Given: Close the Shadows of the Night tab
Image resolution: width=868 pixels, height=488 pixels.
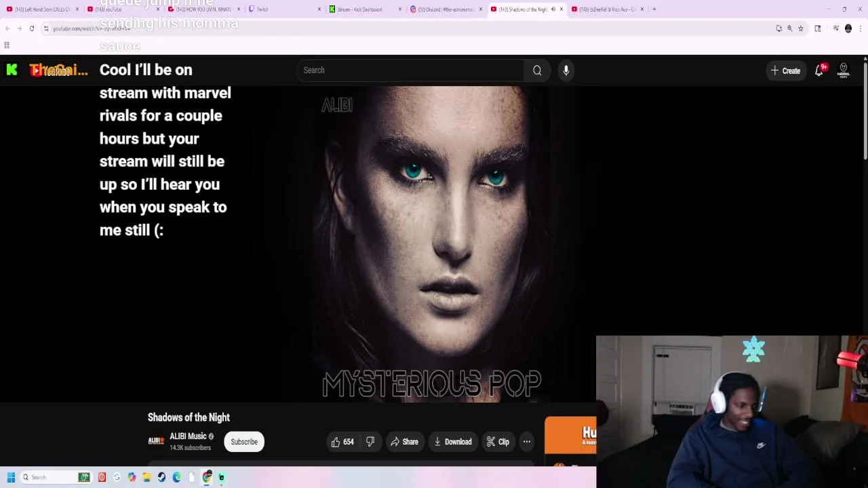Looking at the screenshot, I should click(x=561, y=9).
